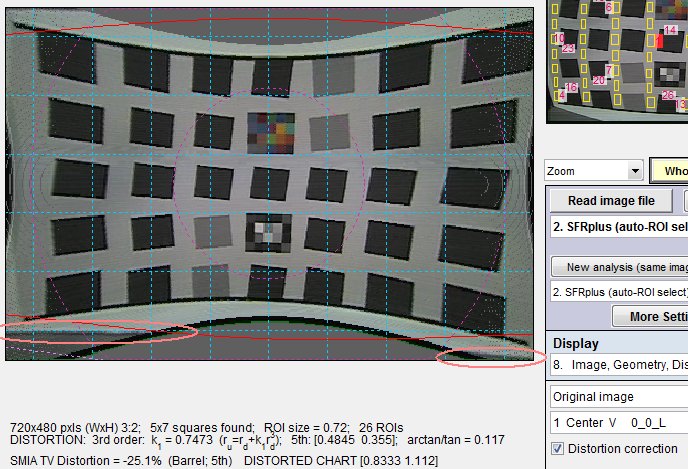
Task: Open the SFRplus dropdown below New analysis
Action: point(619,292)
